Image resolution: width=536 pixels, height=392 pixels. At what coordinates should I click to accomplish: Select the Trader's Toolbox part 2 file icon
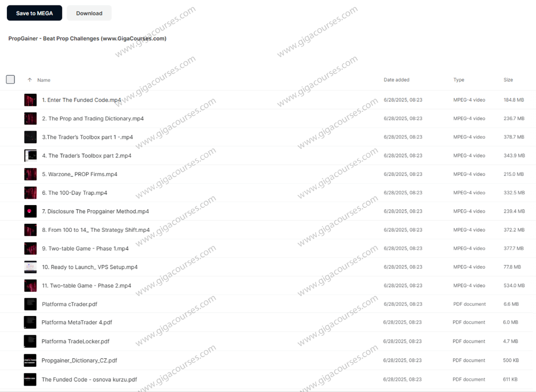(x=31, y=155)
